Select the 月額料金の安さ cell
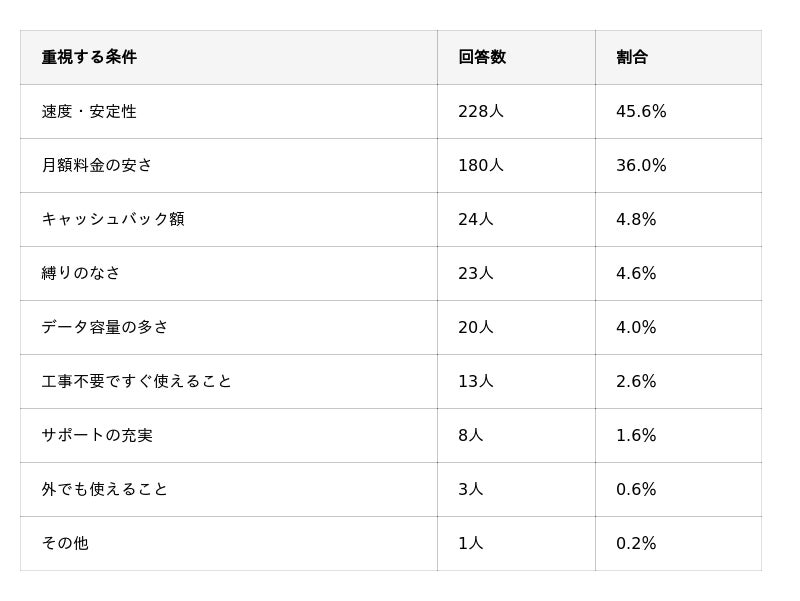Viewport: 800px width, 601px height. tap(97, 165)
